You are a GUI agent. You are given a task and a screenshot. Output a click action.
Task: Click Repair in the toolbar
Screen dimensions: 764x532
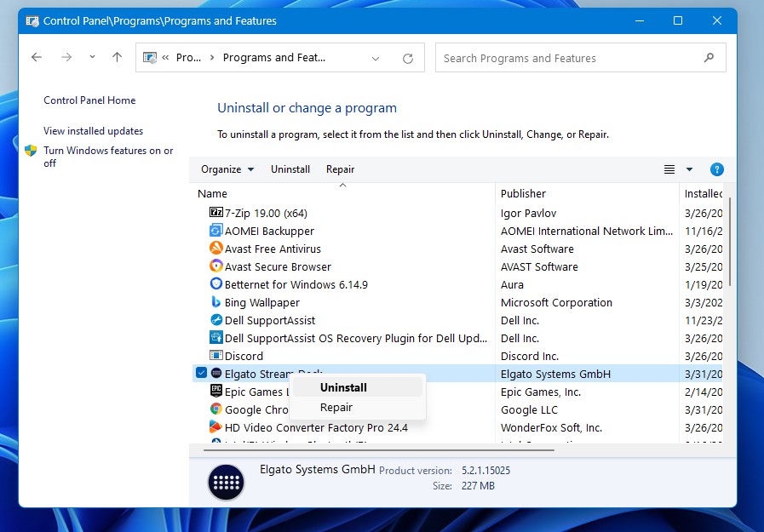340,169
